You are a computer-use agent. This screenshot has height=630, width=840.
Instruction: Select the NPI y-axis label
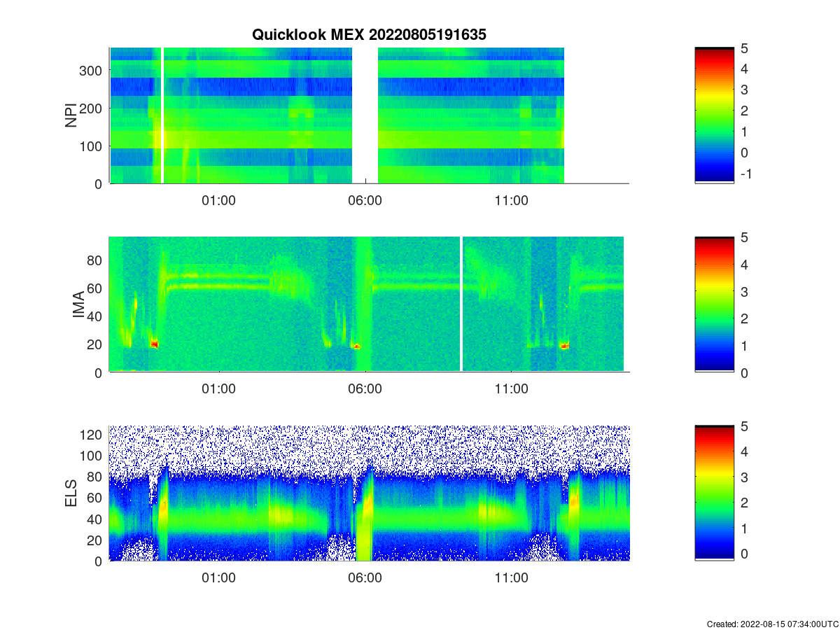(x=71, y=115)
